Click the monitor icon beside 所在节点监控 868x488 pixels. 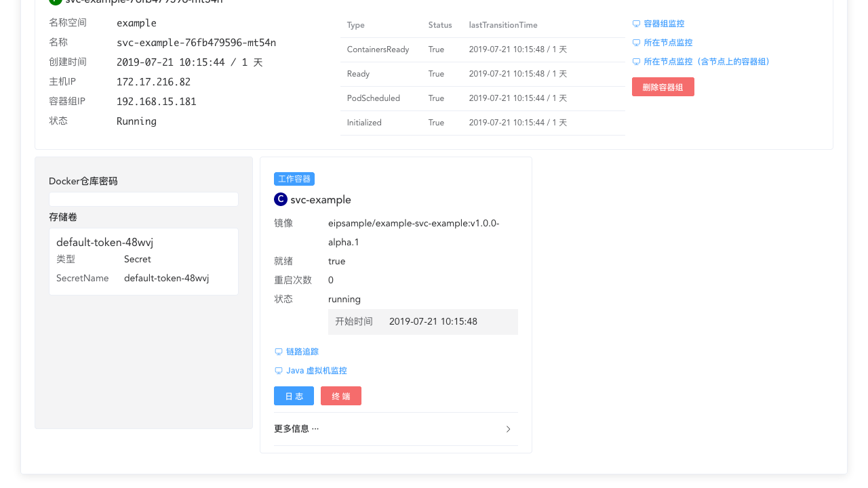[636, 42]
